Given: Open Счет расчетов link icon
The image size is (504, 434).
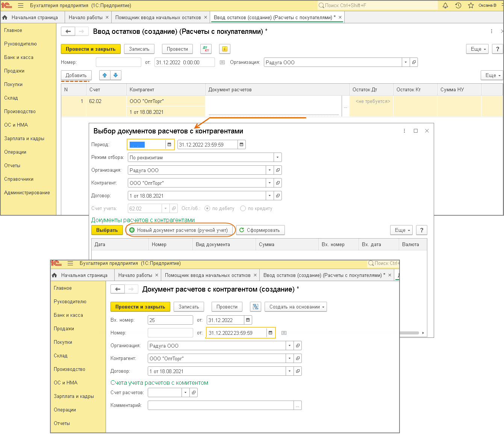Looking at the screenshot, I should (194, 393).
